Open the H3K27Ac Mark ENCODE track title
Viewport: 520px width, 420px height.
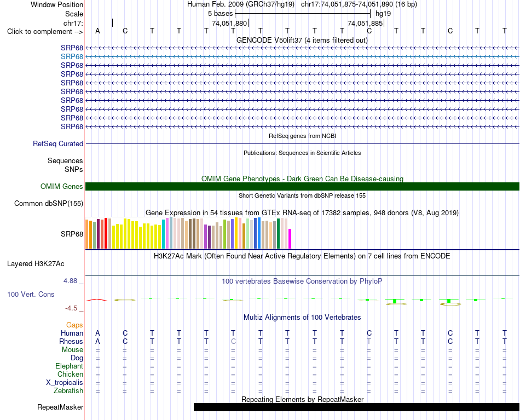point(302,256)
